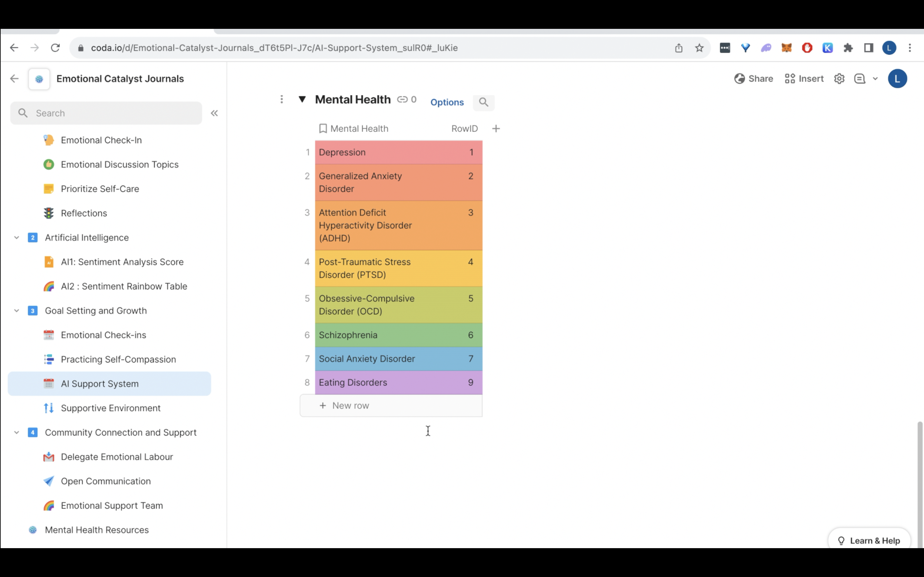Collapse the Mental Health table triangle

pos(302,99)
